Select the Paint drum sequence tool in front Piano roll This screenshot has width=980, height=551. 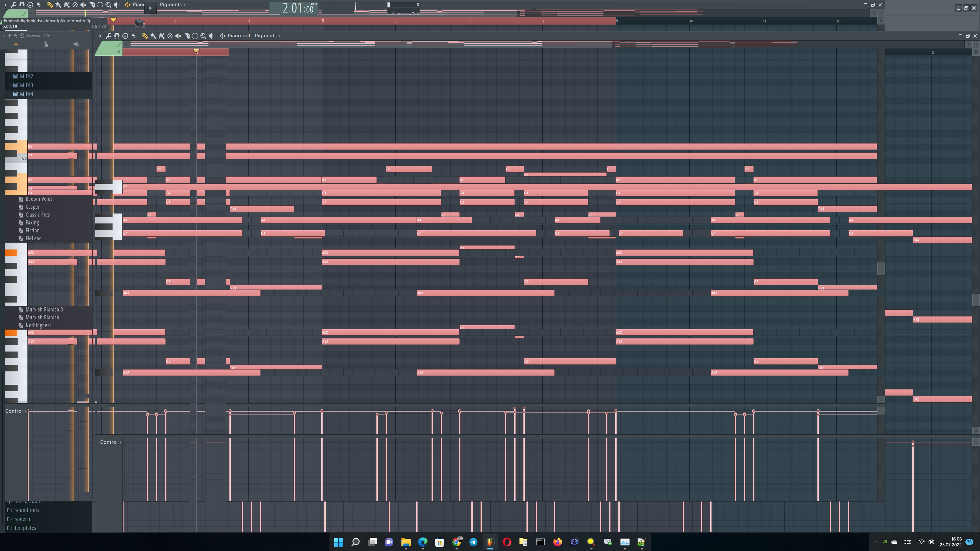pyautogui.click(x=162, y=36)
